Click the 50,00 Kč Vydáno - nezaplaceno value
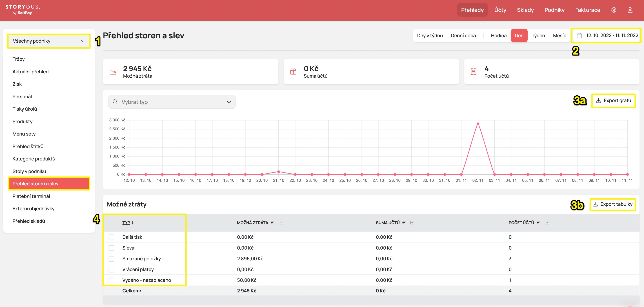Image resolution: width=644 pixels, height=307 pixels. [x=247, y=280]
